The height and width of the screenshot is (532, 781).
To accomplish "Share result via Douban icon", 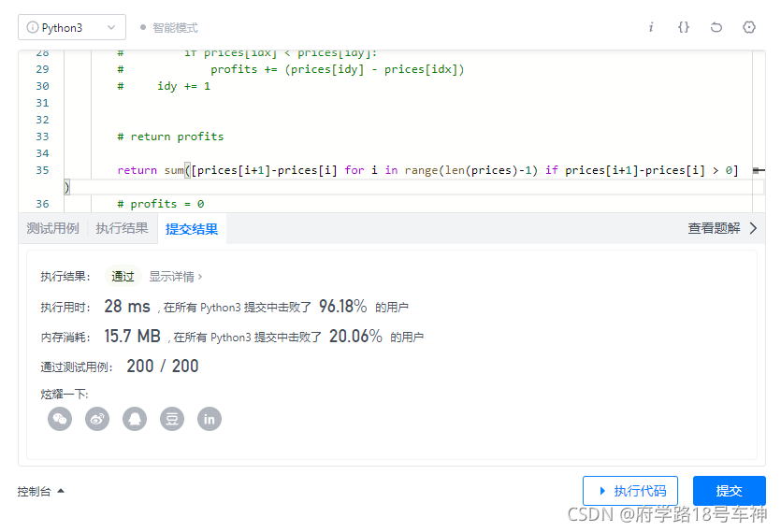I will click(x=172, y=419).
